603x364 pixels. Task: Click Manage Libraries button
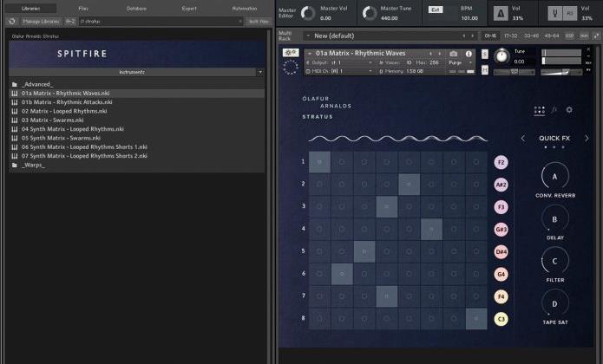(x=41, y=22)
